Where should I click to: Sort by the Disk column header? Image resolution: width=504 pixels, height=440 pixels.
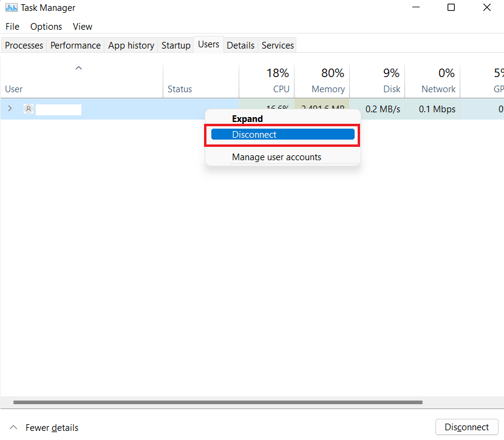pyautogui.click(x=377, y=81)
